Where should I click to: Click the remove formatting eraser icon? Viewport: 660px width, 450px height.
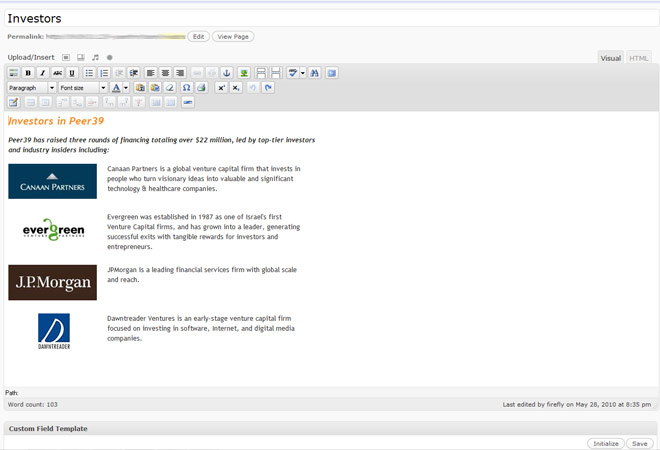click(170, 88)
